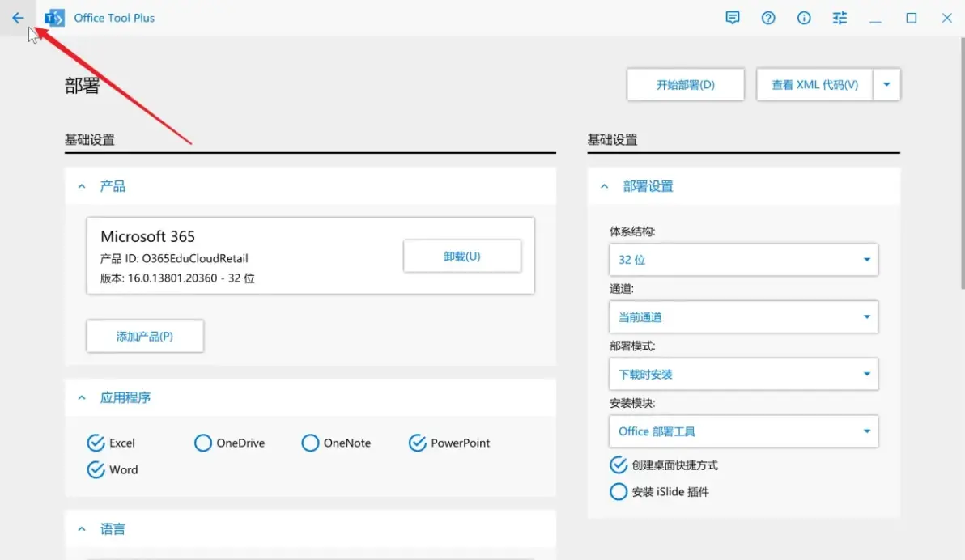Click the 查看 XML 代码(V) button
The image size is (965, 560).
tap(815, 84)
